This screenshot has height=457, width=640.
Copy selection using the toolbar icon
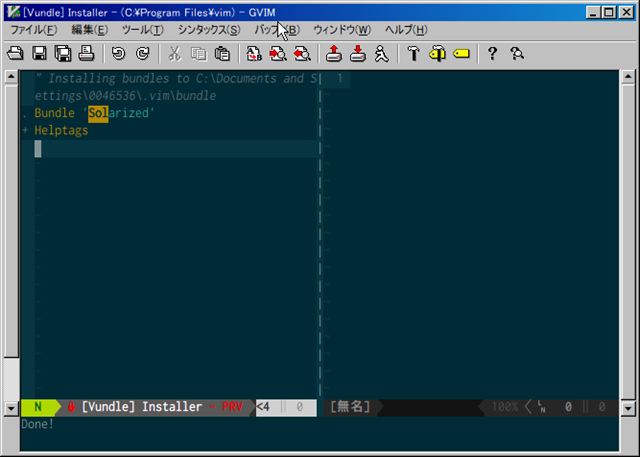click(198, 53)
